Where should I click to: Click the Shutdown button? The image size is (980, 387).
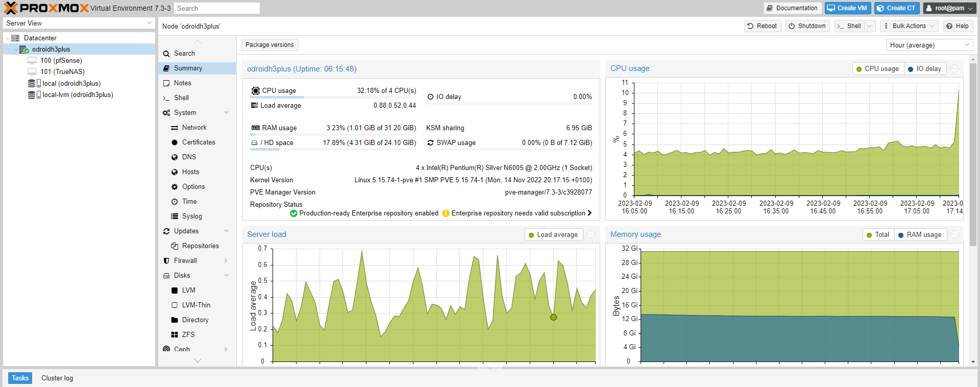click(807, 26)
